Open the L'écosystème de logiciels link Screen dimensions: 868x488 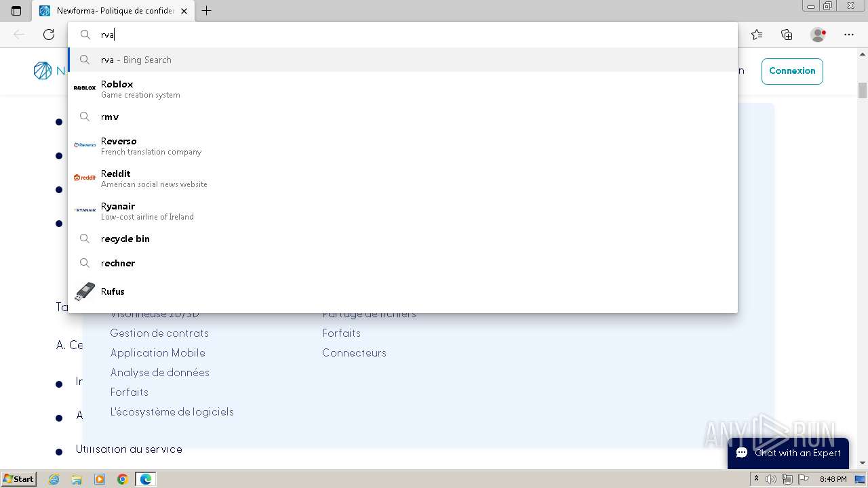172,412
